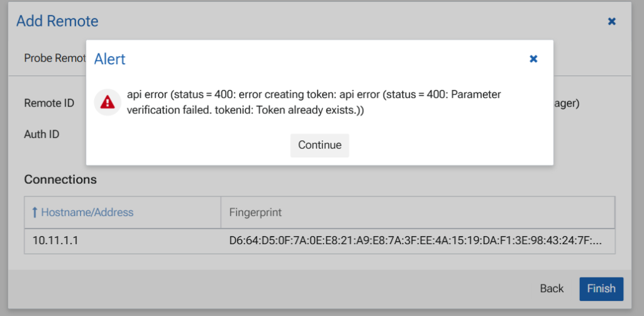Close the Add Remote window
The image size is (644, 316).
[x=611, y=21]
